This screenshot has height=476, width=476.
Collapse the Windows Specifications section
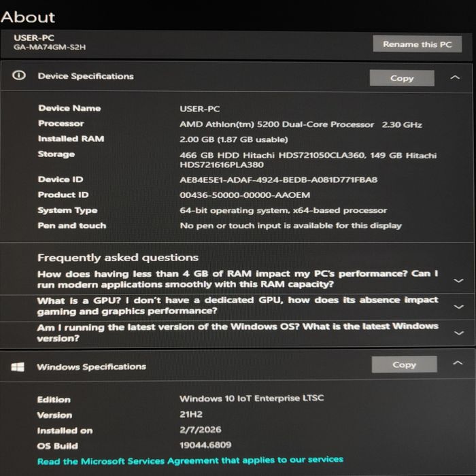click(458, 362)
